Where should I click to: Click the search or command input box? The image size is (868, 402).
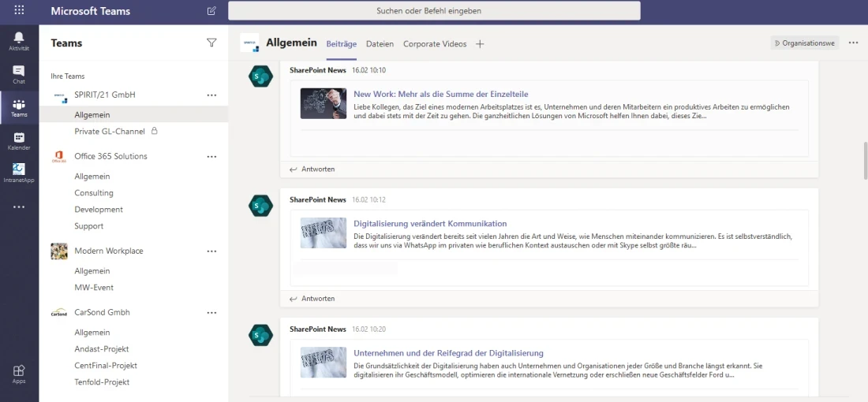tap(434, 11)
